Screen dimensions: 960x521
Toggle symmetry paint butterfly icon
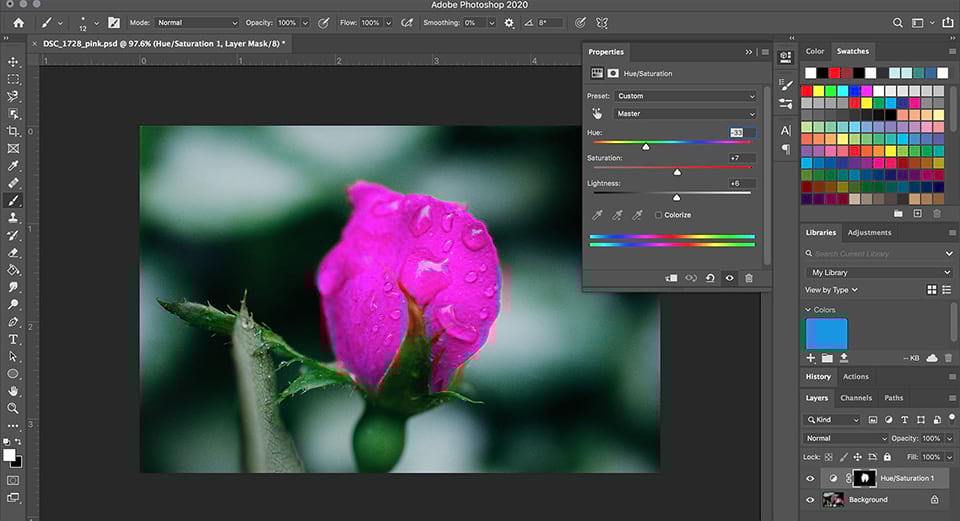pyautogui.click(x=602, y=23)
